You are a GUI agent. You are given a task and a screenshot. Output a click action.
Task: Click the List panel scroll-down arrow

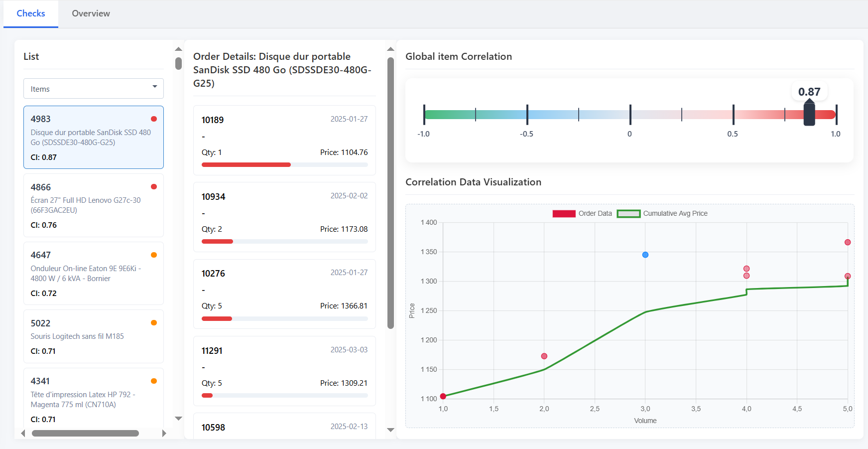pos(178,419)
